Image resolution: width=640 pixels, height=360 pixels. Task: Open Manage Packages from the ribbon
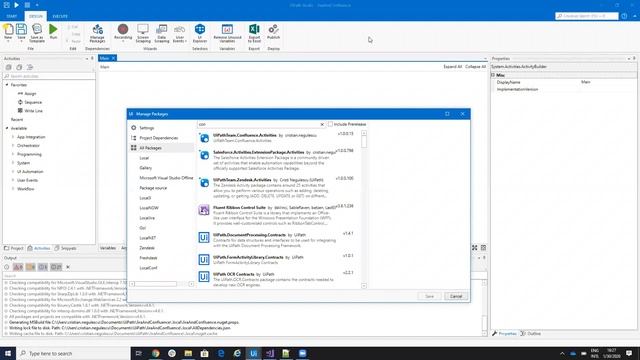(98, 33)
